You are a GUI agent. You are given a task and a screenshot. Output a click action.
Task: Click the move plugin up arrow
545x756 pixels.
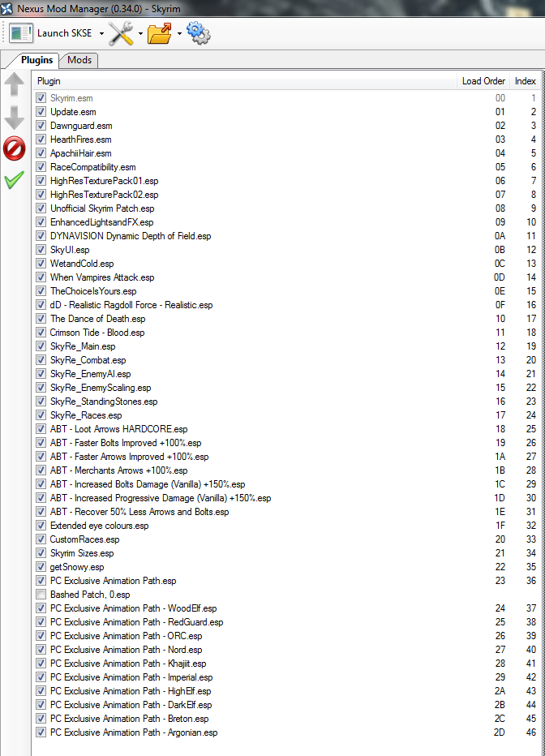click(15, 86)
